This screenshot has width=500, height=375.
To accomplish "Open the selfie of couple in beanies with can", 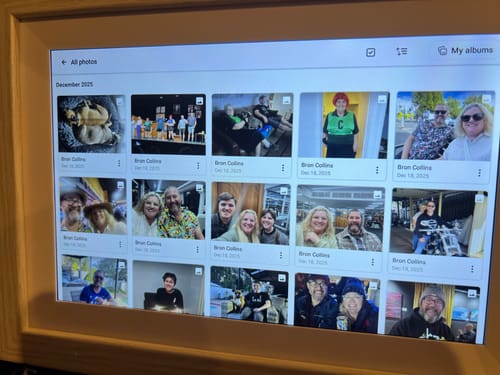I will (x=337, y=303).
